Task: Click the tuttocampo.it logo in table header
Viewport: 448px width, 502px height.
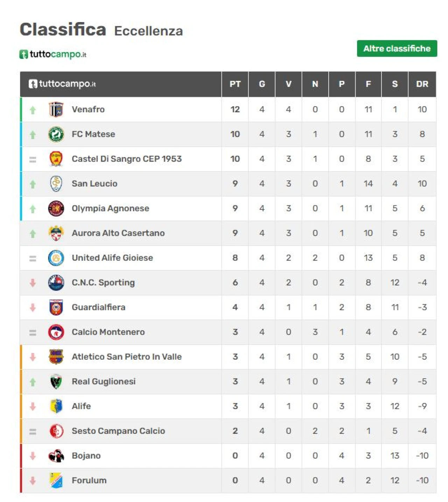Action: (62, 84)
